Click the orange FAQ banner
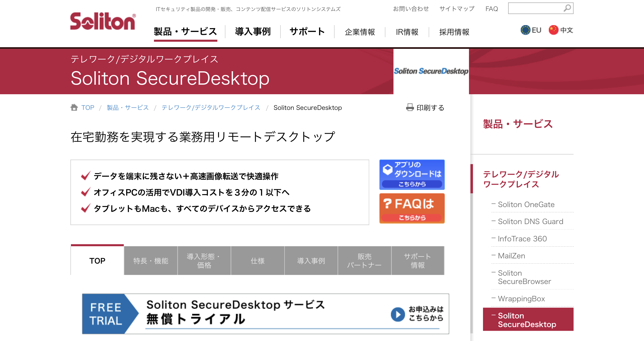Screen dimensions: 644x341 [x=412, y=208]
